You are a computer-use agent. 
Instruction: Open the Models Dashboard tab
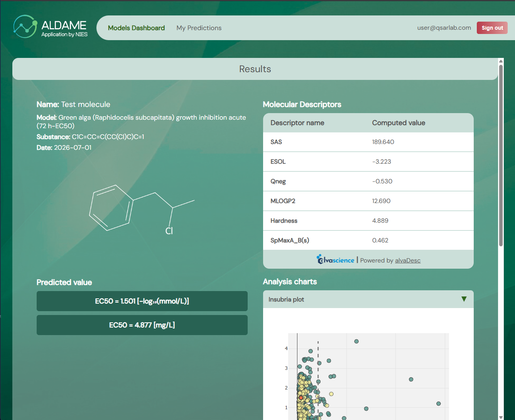click(136, 28)
